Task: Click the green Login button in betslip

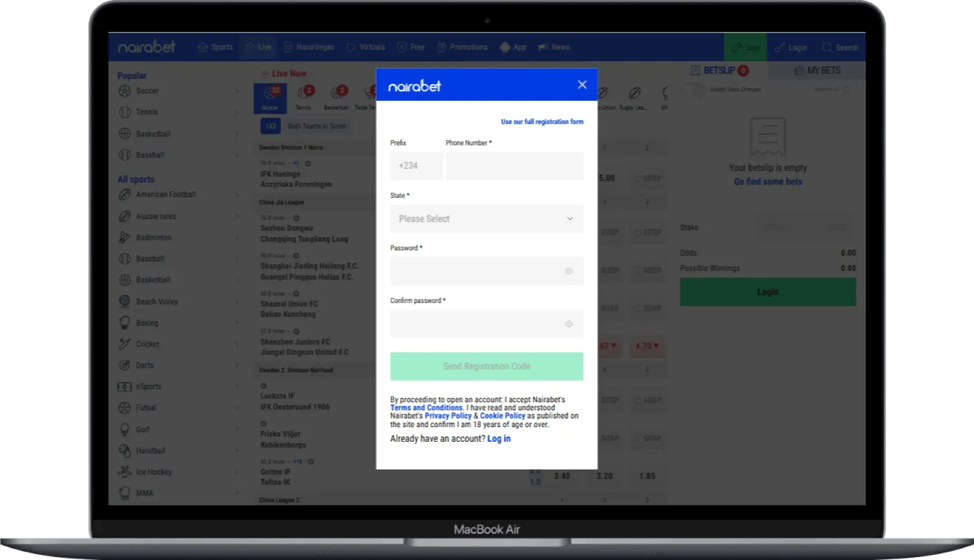Action: pos(768,292)
